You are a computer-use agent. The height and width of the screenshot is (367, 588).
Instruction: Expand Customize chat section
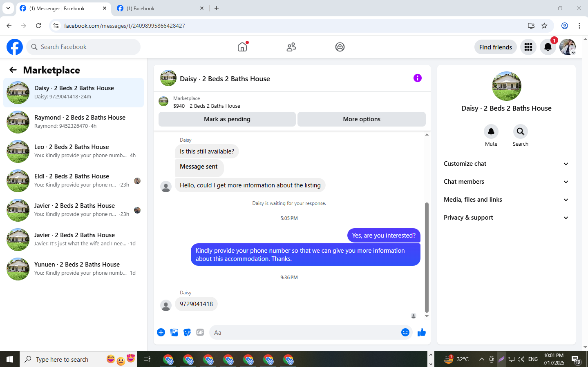pyautogui.click(x=506, y=164)
